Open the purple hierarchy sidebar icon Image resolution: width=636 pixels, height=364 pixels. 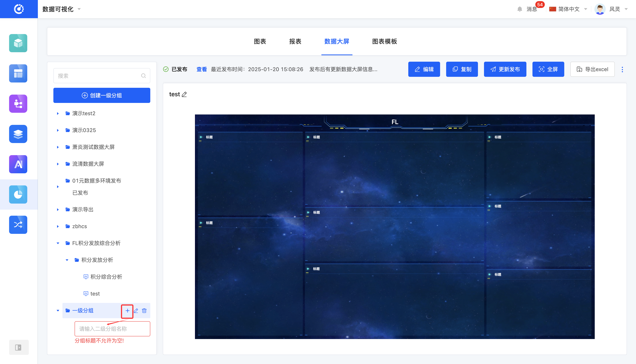(x=18, y=104)
